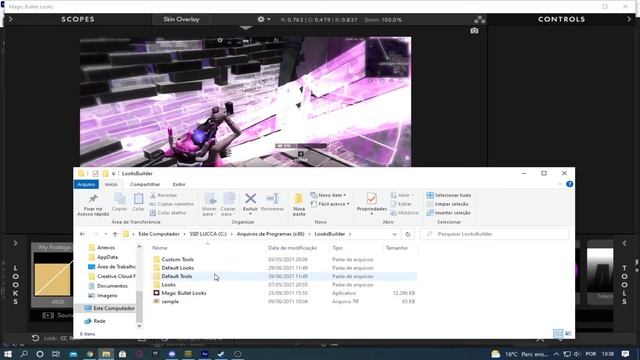
Task: Open the Novo item dropdown
Action: click(329, 195)
